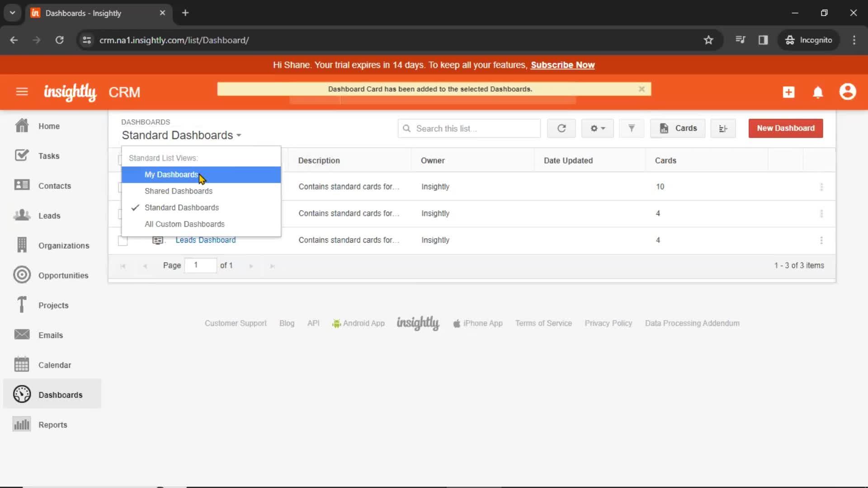Click the New Dashboard button
Viewport: 868px width, 488px height.
786,128
